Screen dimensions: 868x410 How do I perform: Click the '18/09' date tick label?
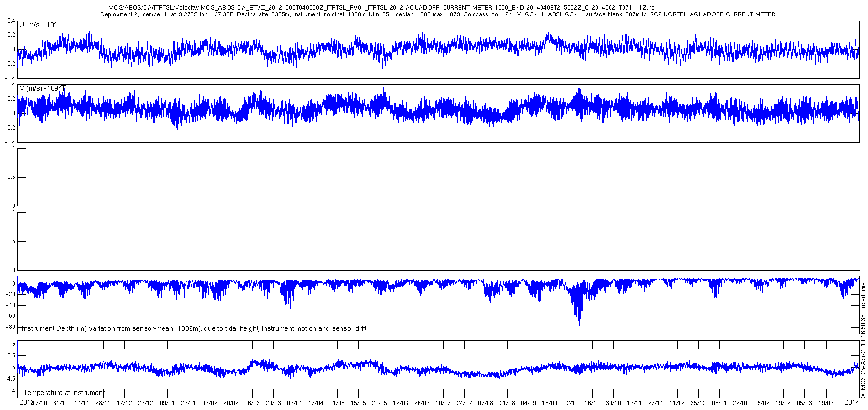(x=550, y=403)
